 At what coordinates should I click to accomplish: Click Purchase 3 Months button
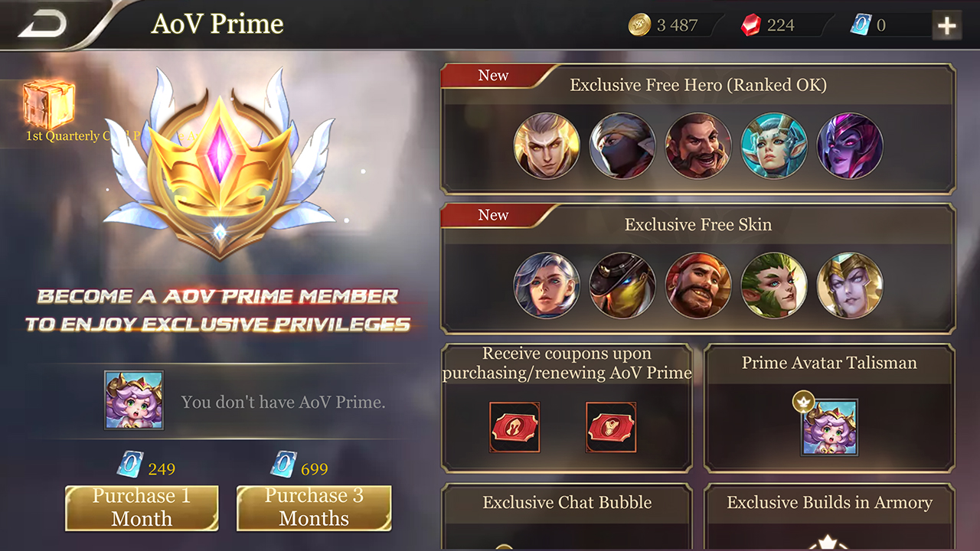point(314,507)
